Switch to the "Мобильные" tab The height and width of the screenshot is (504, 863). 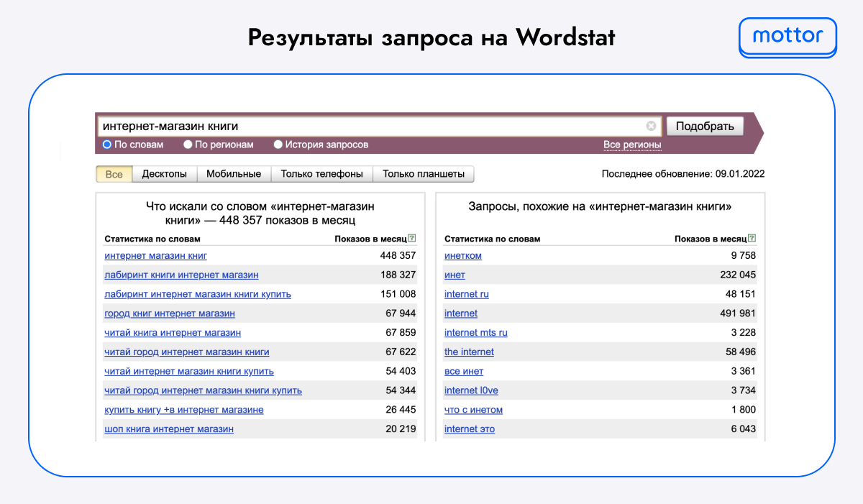(234, 174)
